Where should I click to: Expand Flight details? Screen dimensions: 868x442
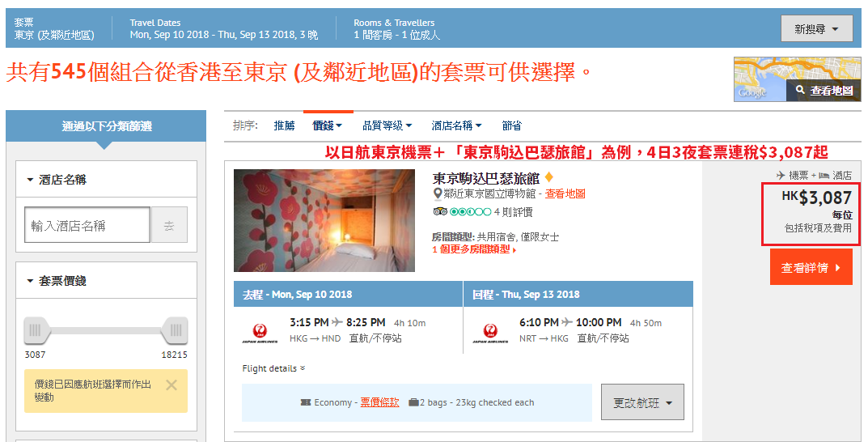[273, 368]
